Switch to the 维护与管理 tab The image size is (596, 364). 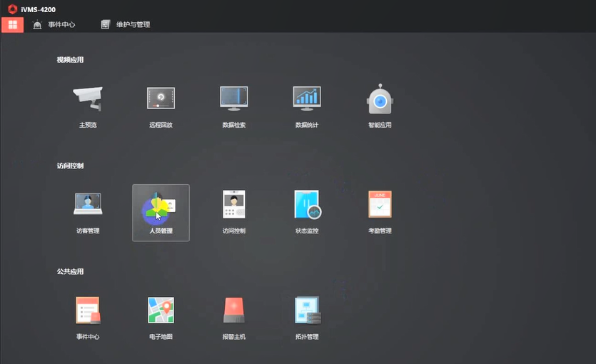click(126, 25)
